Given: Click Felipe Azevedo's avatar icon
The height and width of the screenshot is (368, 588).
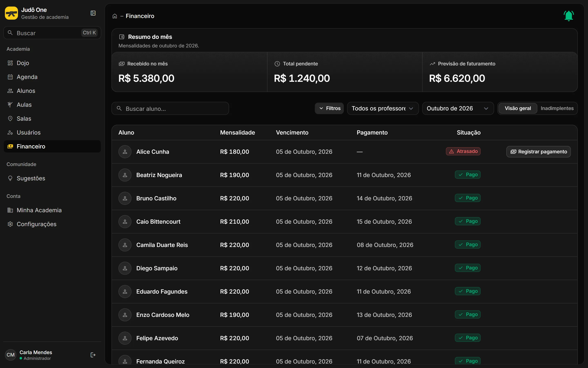Looking at the screenshot, I should [125, 338].
